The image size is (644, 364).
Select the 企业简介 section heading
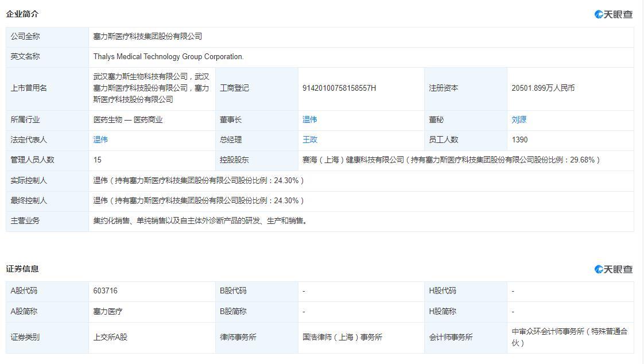click(x=22, y=14)
